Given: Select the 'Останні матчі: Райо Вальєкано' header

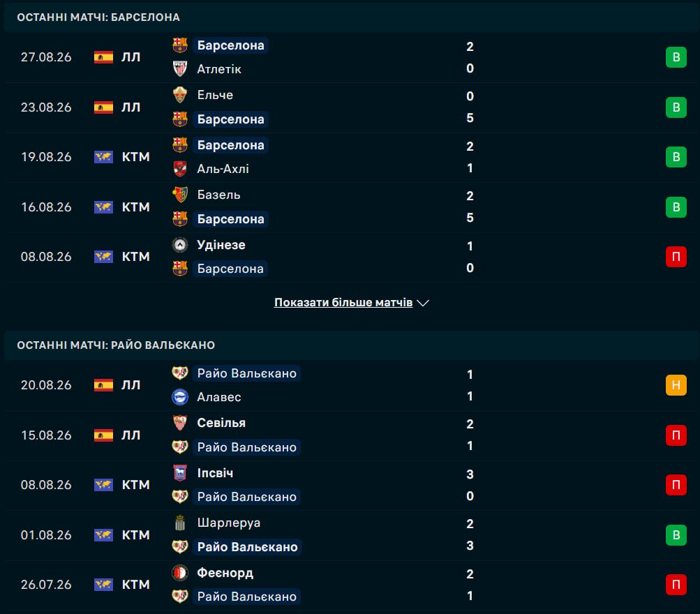Looking at the screenshot, I should [116, 345].
